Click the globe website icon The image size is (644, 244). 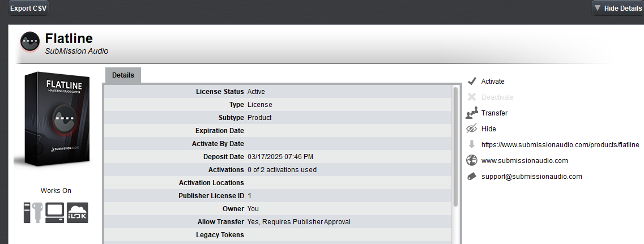click(x=471, y=161)
